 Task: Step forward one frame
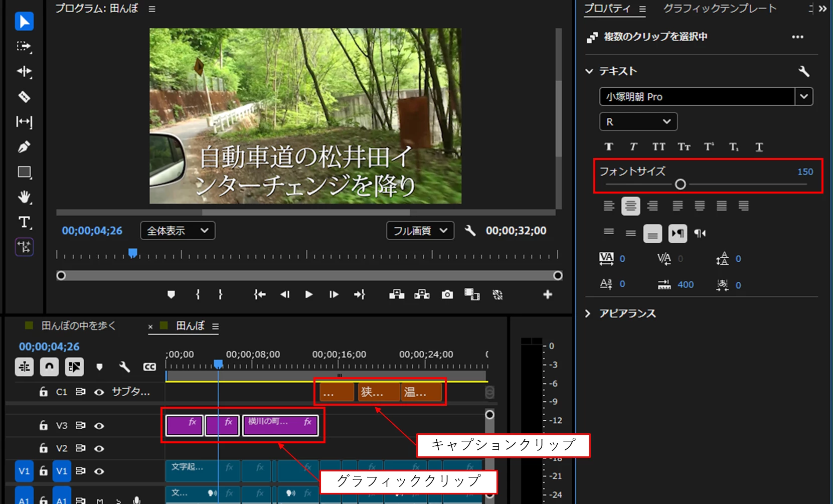pos(334,294)
